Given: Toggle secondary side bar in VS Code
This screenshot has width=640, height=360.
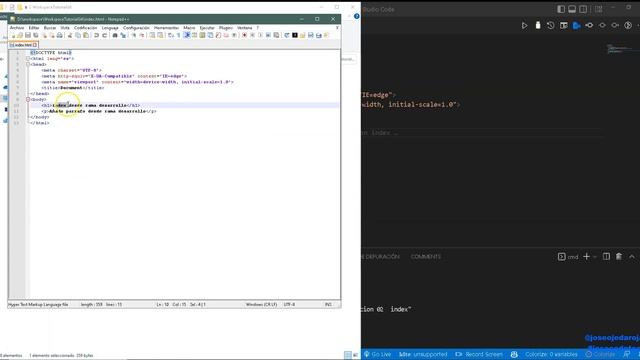Looking at the screenshot, I should tap(583, 9).
